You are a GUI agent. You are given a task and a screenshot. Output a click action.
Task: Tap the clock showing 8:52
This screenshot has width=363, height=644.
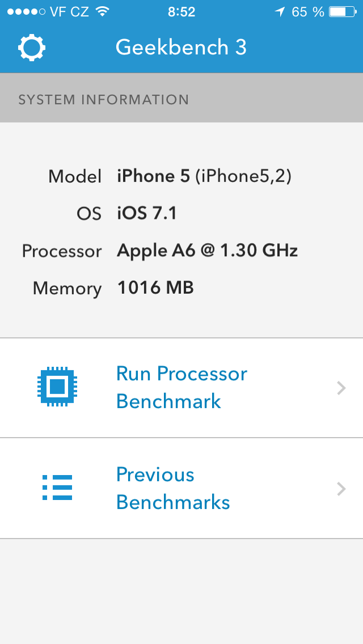coord(181,12)
